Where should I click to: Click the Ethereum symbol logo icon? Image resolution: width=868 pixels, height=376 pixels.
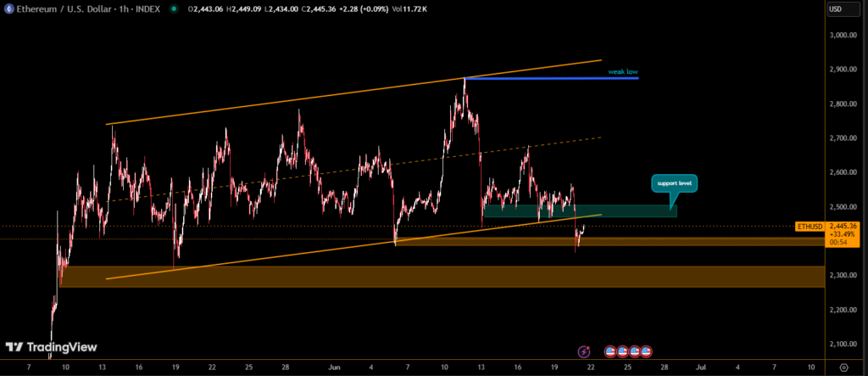pos(8,8)
